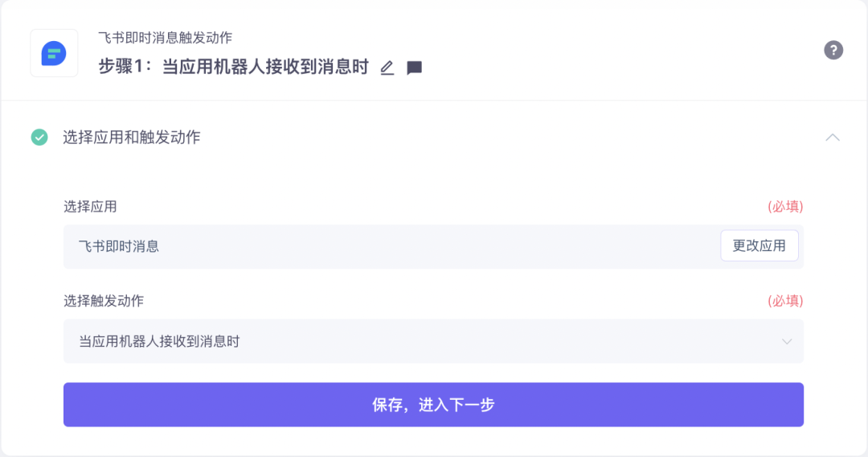Viewport: 868px width, 457px height.
Task: Click the 飞书即时消息 selected app field
Action: click(119, 246)
